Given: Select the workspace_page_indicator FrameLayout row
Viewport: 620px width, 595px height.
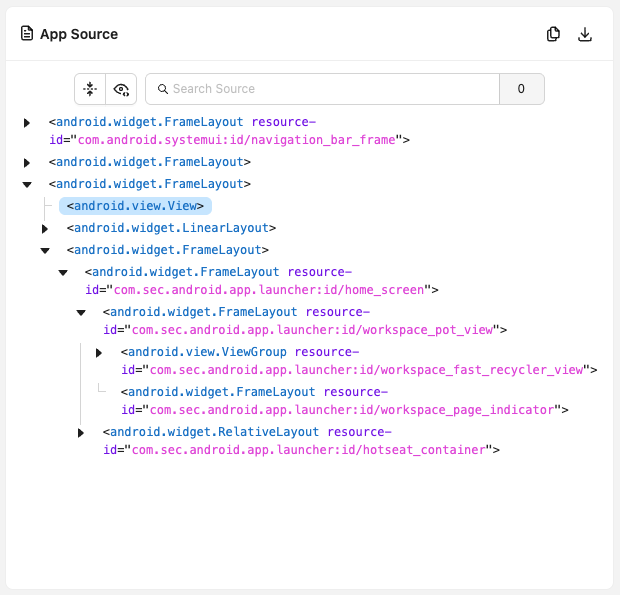Looking at the screenshot, I should click(x=344, y=401).
